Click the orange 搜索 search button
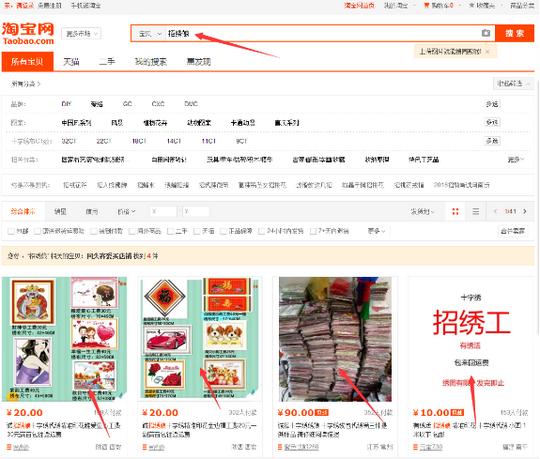The height and width of the screenshot is (459, 540). tap(515, 33)
